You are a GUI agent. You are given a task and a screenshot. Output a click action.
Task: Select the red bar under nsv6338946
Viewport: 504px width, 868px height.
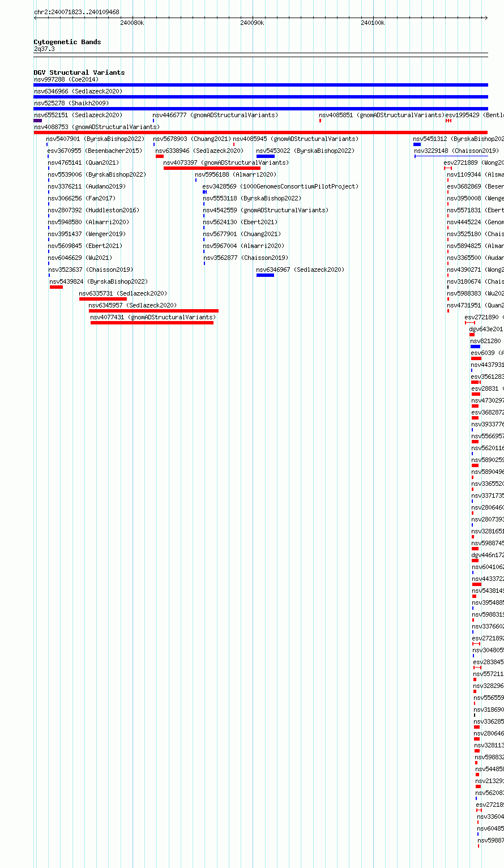pos(160,156)
